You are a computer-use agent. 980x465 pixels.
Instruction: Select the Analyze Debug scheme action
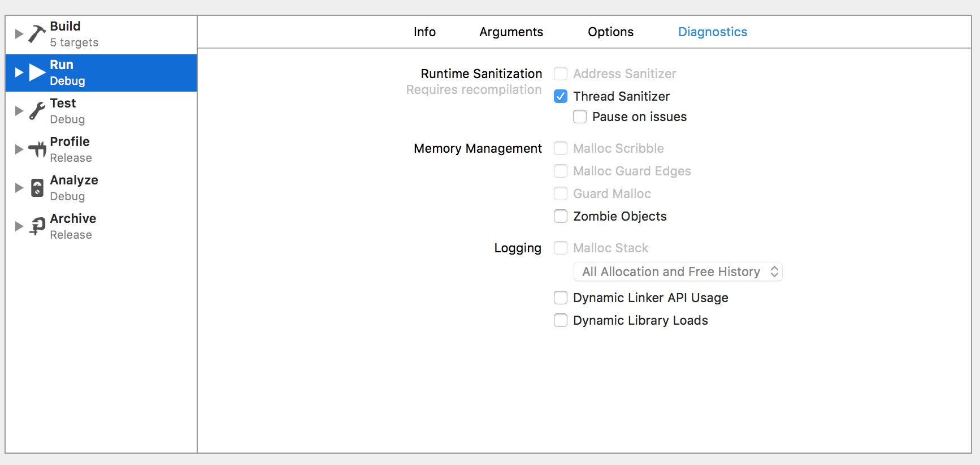[x=74, y=188]
